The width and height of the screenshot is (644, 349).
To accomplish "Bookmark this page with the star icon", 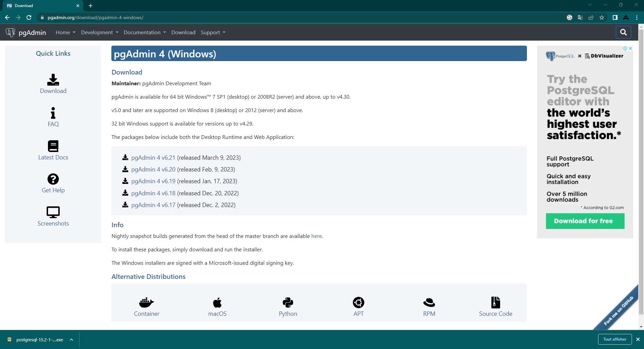I will (x=602, y=17).
